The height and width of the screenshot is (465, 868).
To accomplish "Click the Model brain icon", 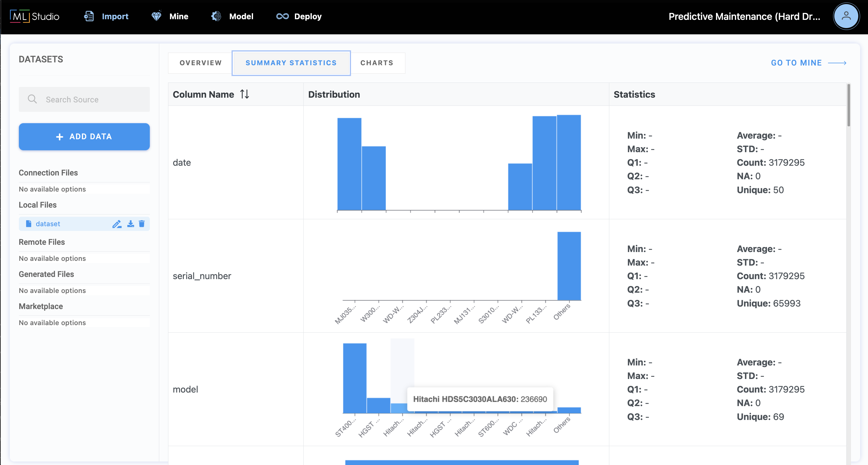I will (x=216, y=16).
